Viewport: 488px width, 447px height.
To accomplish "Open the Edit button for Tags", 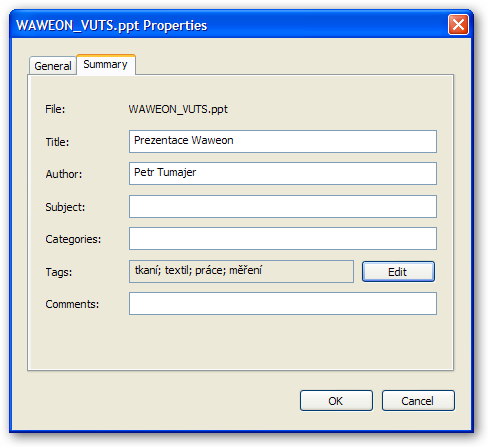I will point(398,272).
